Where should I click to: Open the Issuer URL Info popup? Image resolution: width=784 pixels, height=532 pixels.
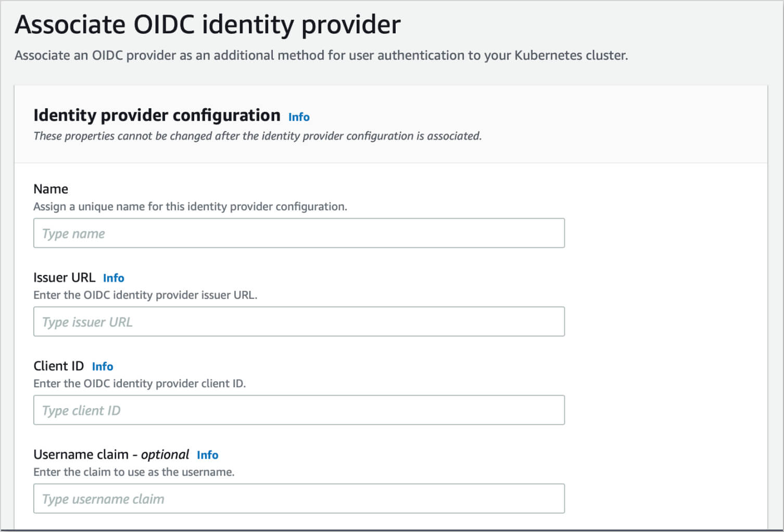(113, 278)
